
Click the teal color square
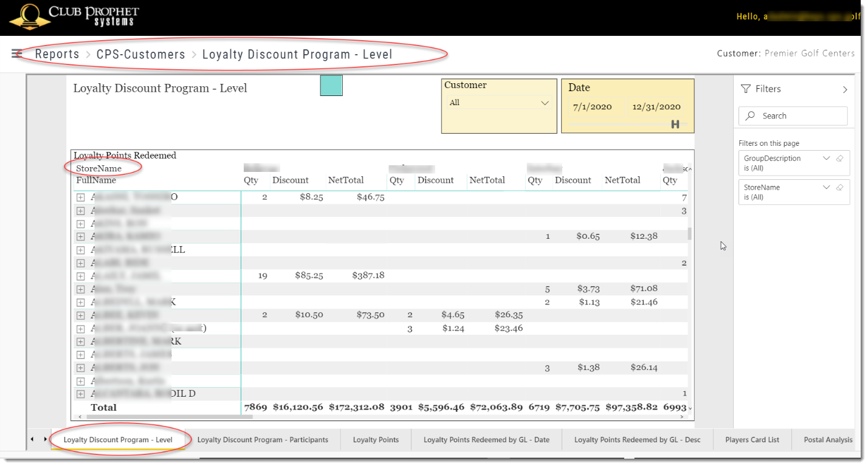[x=331, y=86]
